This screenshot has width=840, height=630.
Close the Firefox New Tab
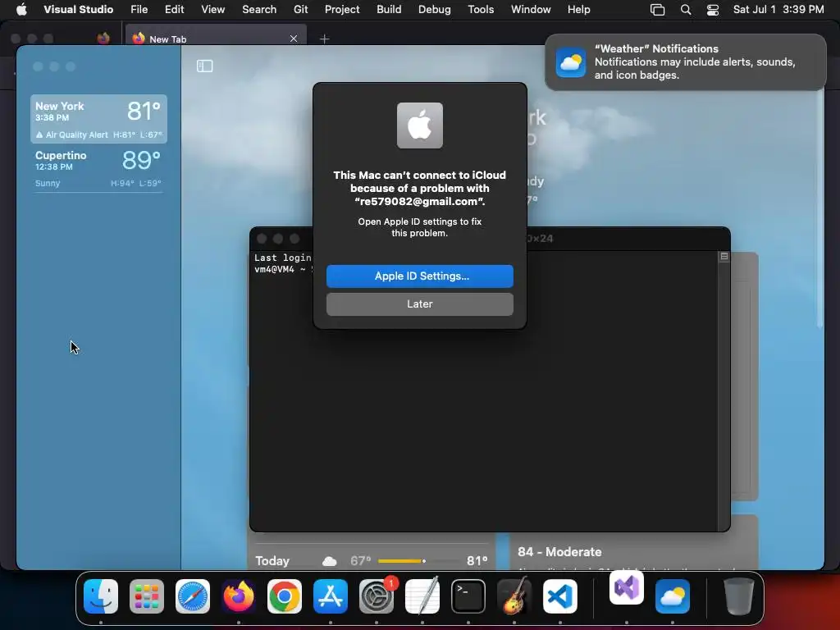pos(294,39)
